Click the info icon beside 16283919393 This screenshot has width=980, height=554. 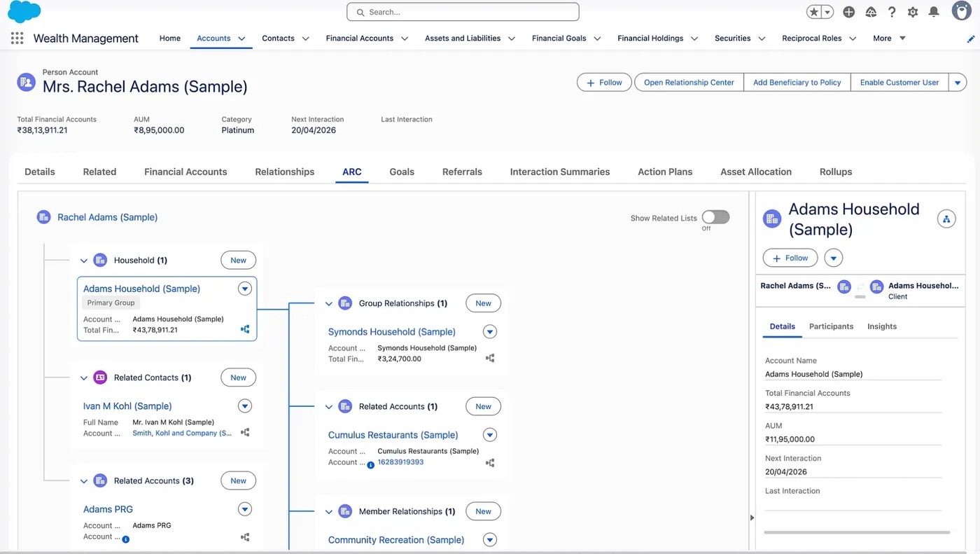click(x=371, y=464)
